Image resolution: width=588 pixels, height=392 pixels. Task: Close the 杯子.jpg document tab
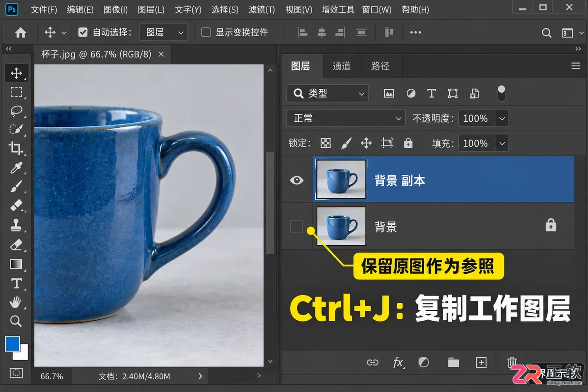click(x=161, y=55)
